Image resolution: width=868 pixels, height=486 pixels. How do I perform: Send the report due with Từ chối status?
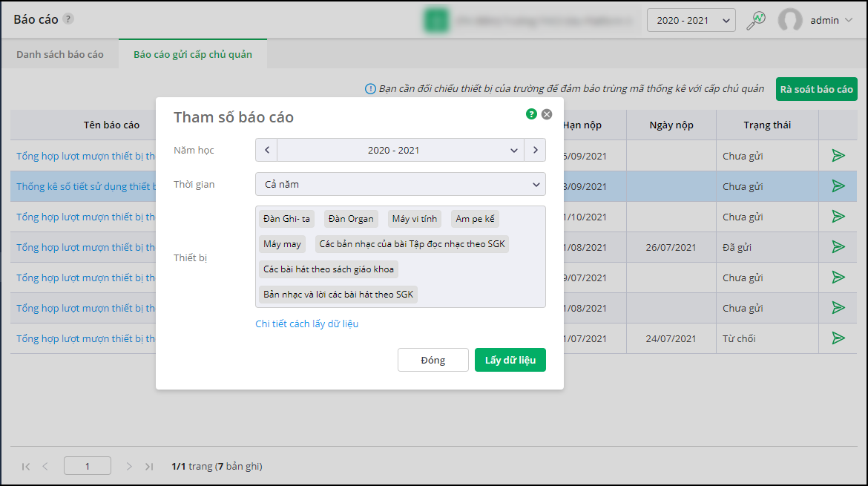click(x=838, y=338)
